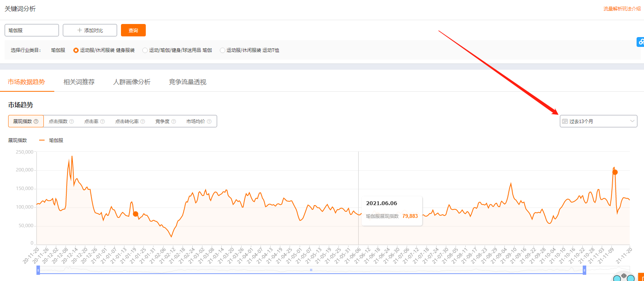Click the 选择行业类目 label
The width and height of the screenshot is (644, 281).
pos(26,50)
